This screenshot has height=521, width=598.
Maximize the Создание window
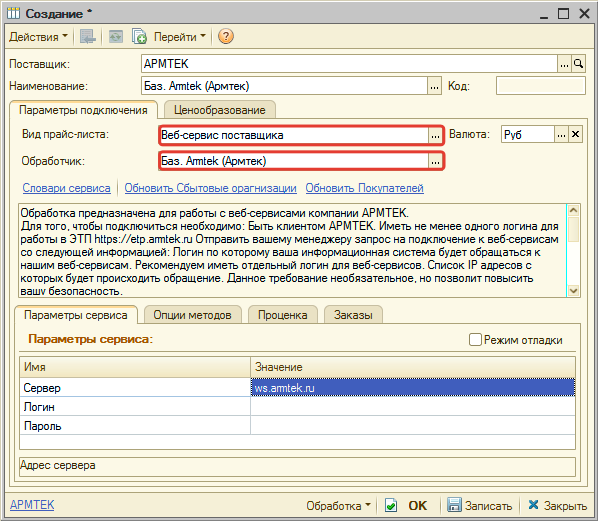coord(564,14)
